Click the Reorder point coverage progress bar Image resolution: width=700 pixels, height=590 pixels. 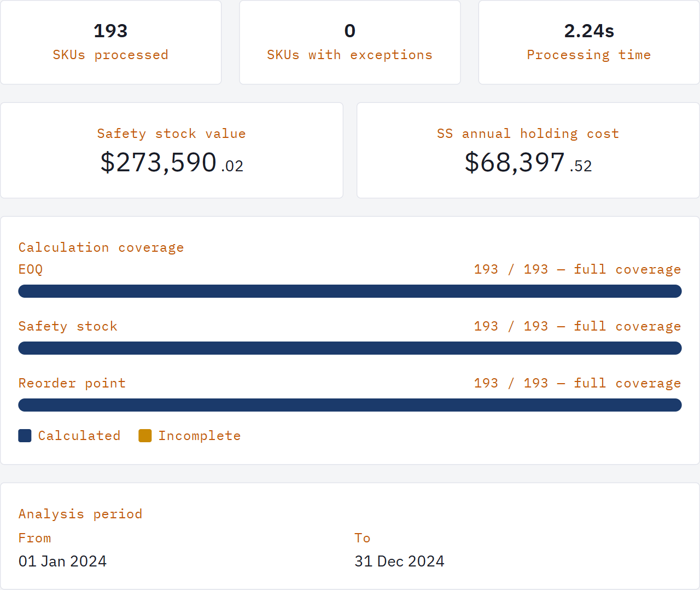click(x=350, y=405)
